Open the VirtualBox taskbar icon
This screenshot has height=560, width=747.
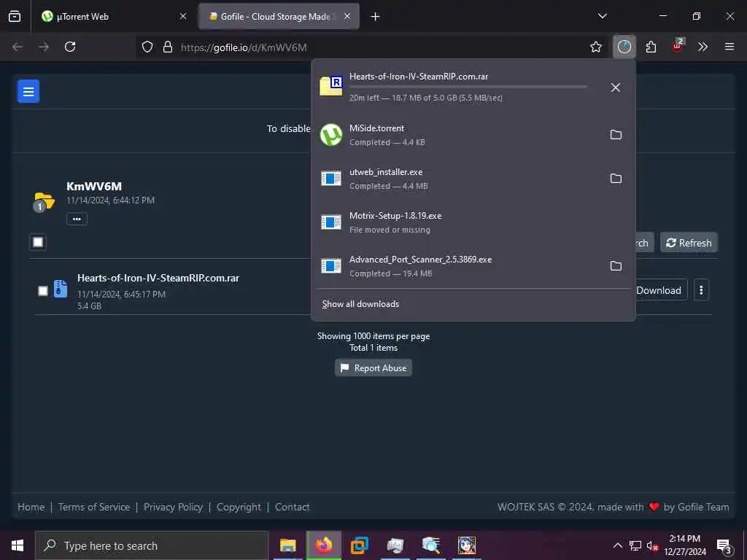coord(360,545)
